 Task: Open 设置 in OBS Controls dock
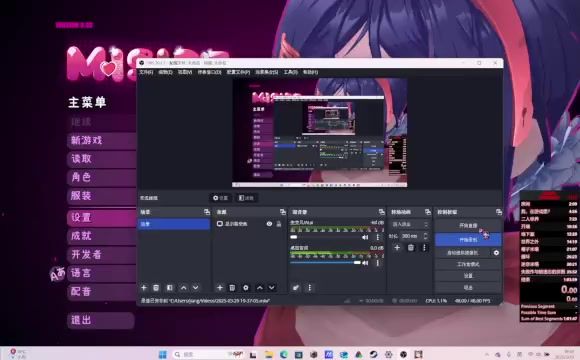pos(468,276)
